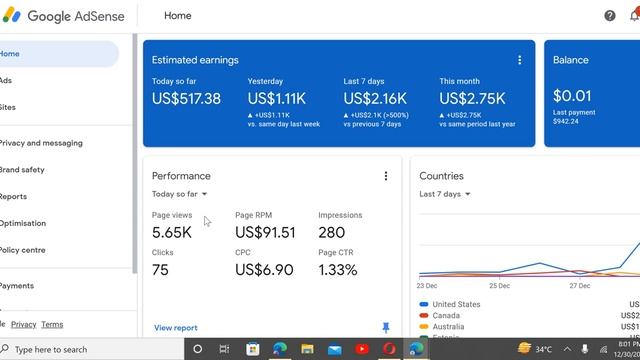640x360 pixels.
Task: Click the This month US$2.75K value
Action: point(472,98)
